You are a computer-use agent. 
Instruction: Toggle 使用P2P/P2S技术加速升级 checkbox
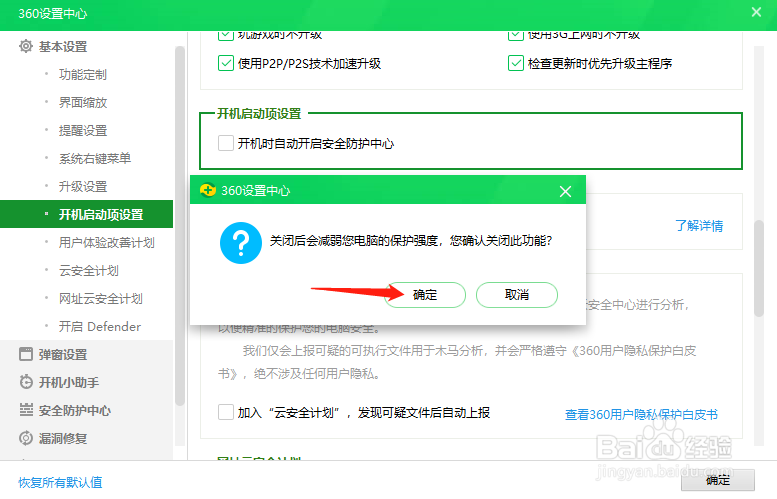coord(226,63)
